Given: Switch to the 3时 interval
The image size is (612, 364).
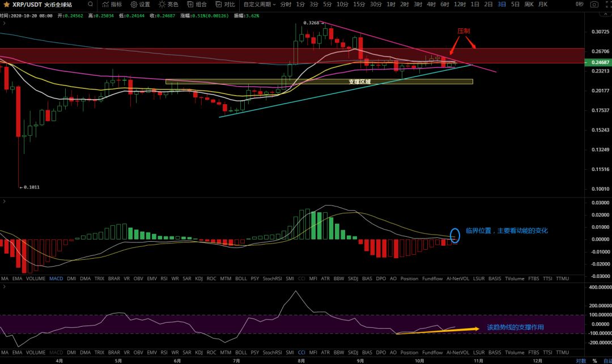Looking at the screenshot, I should (x=418, y=5).
